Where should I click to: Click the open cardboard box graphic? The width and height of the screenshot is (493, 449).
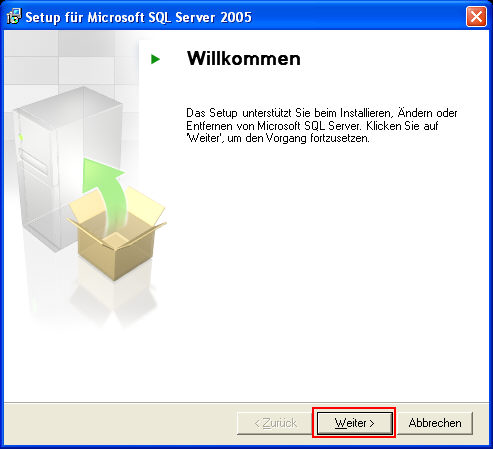coord(116,233)
